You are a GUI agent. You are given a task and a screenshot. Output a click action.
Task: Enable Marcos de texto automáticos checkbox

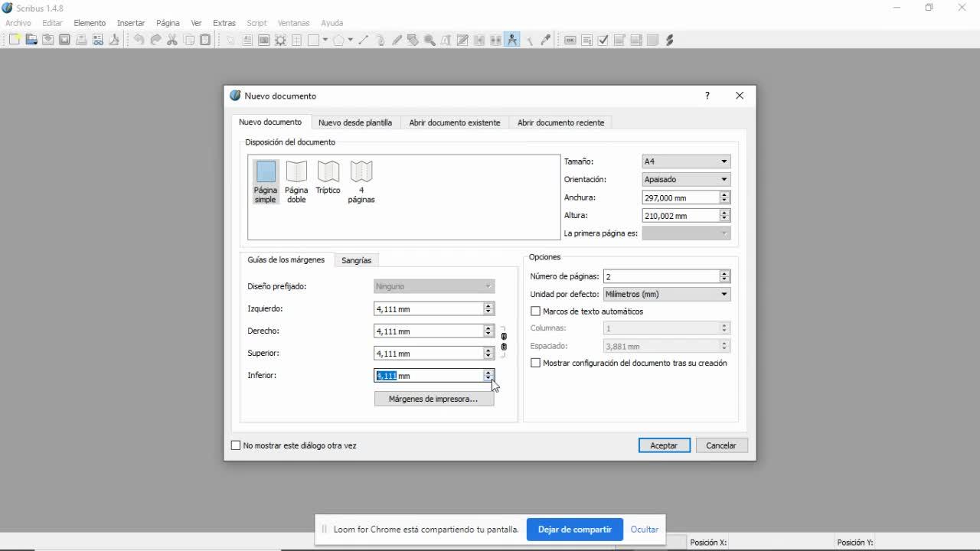click(536, 311)
